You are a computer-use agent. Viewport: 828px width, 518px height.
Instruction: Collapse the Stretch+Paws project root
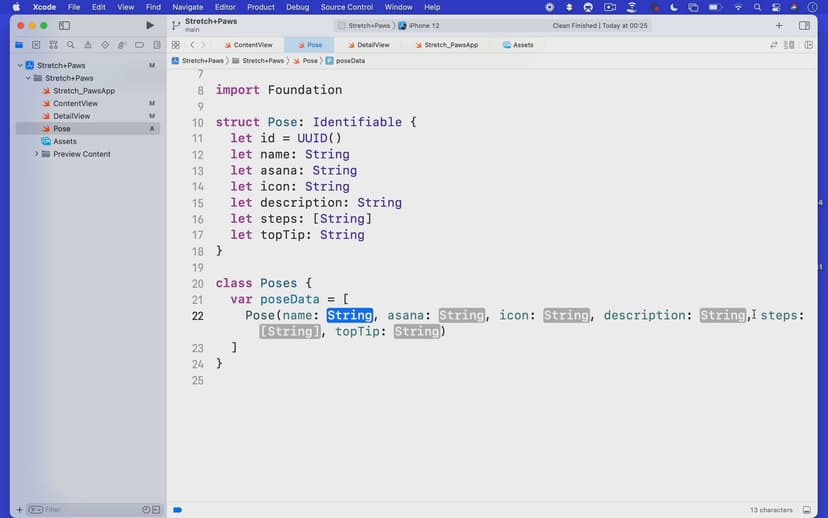click(20, 66)
